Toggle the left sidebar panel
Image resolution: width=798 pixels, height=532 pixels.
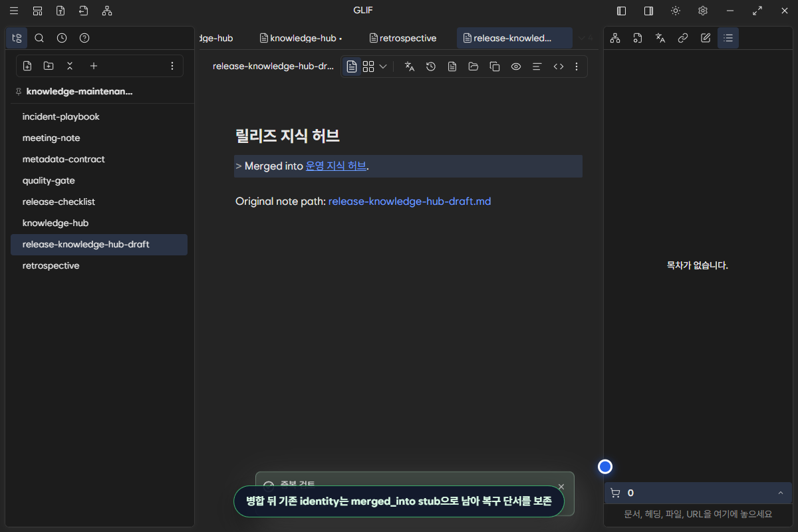point(622,11)
